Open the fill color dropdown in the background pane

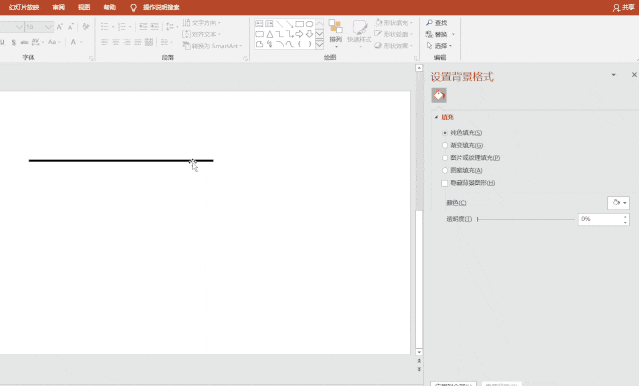tap(618, 203)
